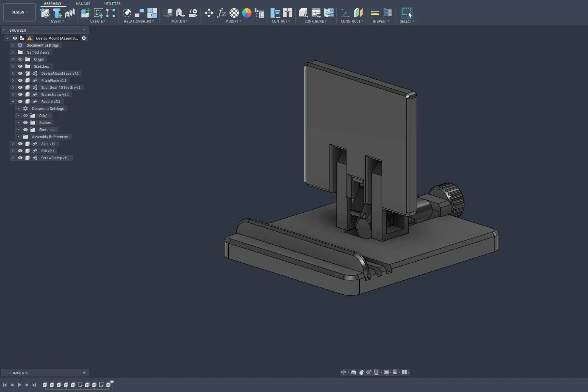Open the DESIGN workspace dropdown
588x392 pixels.
click(x=20, y=12)
